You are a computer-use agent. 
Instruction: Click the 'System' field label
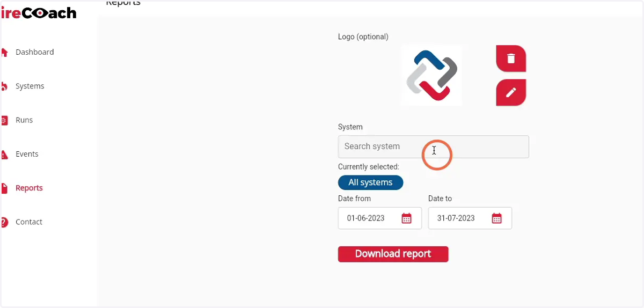[x=350, y=127]
